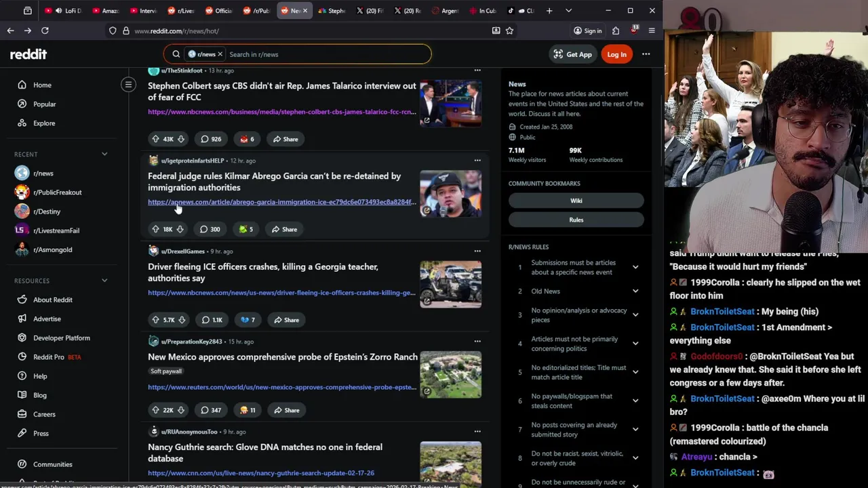Screen dimensions: 868x488
Task: Expand the rule about politics articles
Action: click(x=635, y=344)
